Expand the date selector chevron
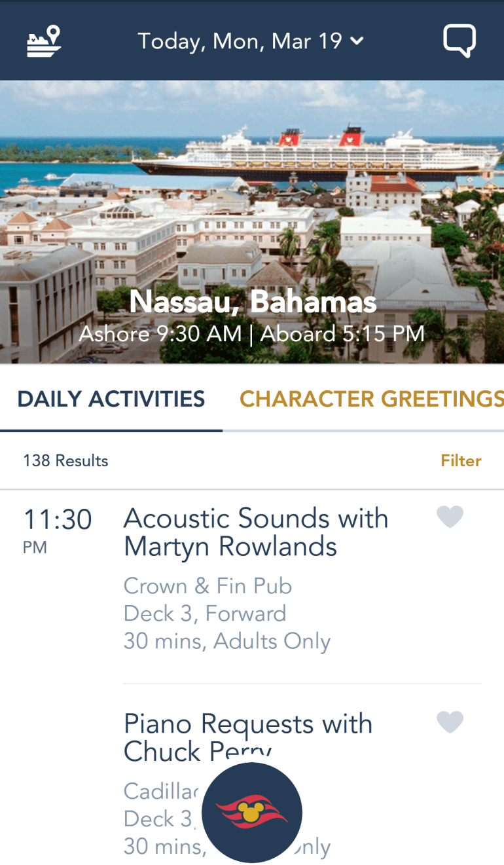The width and height of the screenshot is (504, 865). click(357, 41)
